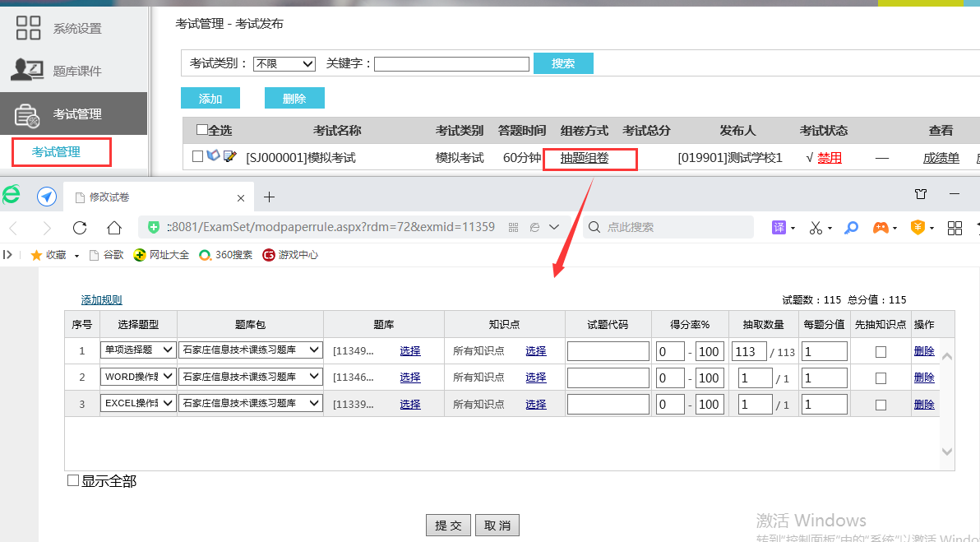This screenshot has width=980, height=542.
Task: Select 考试管理 main sidebar section
Action: 74,113
